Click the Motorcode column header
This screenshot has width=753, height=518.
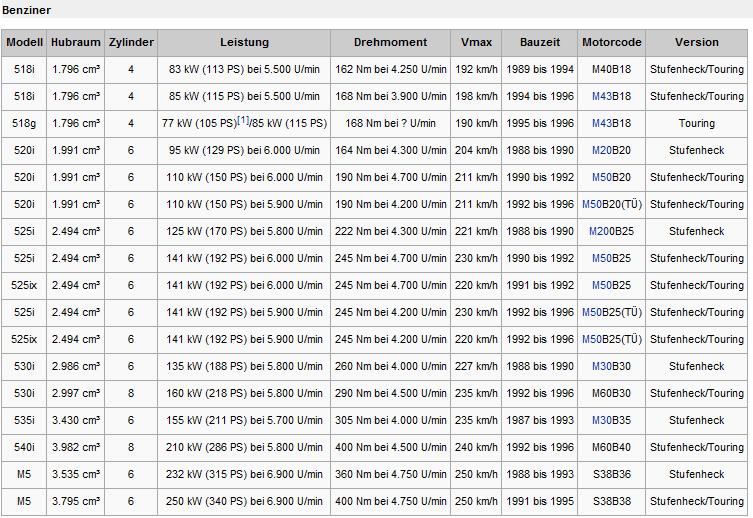click(611, 42)
